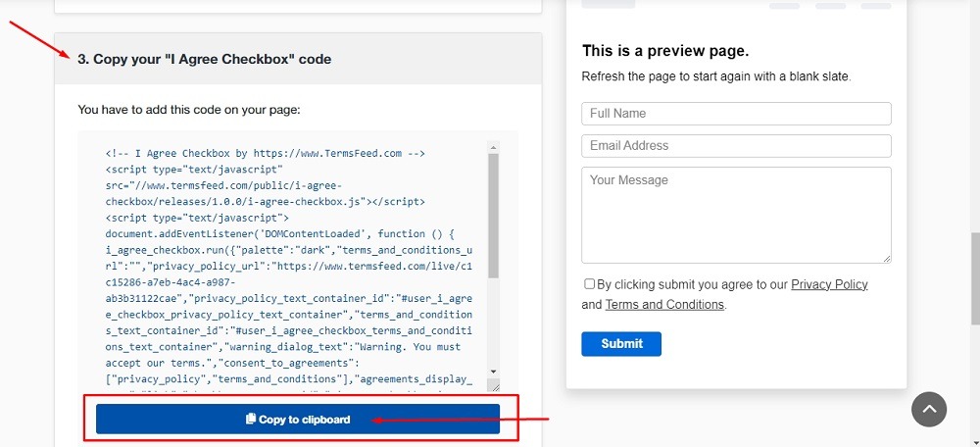Click the code line ending with i-agree-checkbox.js
The height and width of the screenshot is (447, 980).
click(x=266, y=202)
